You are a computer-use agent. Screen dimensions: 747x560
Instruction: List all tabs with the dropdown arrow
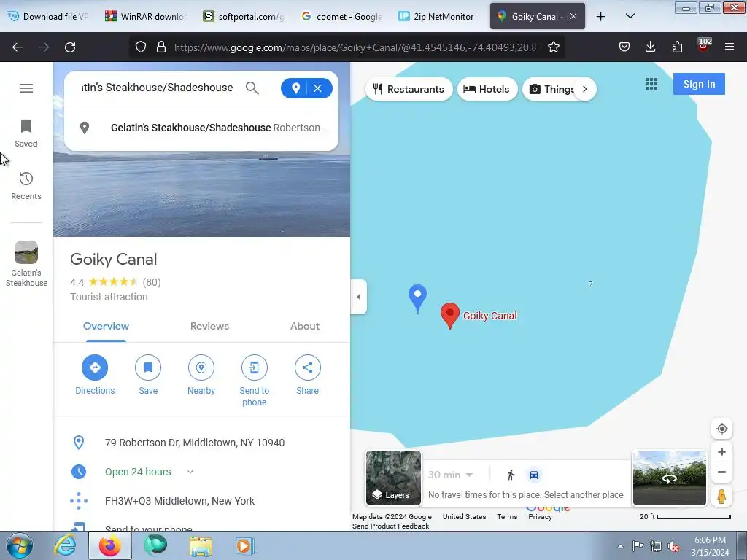(630, 16)
